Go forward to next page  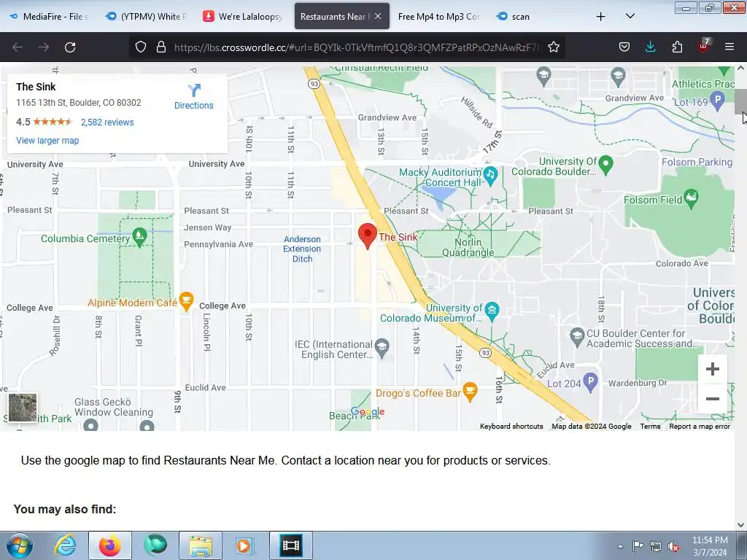44,47
